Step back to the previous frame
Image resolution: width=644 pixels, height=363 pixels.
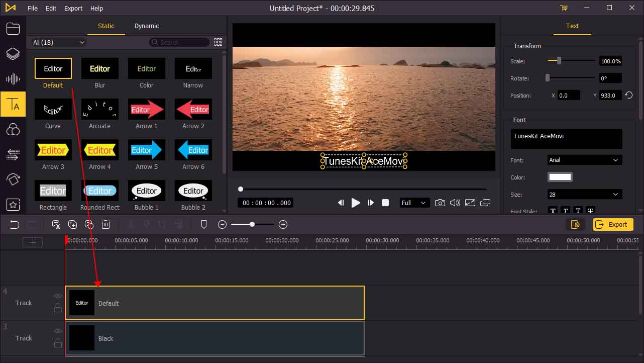[341, 203]
